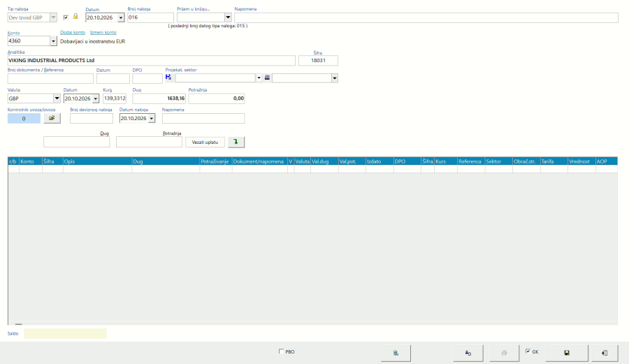Click the Tarifa column header

point(554,161)
